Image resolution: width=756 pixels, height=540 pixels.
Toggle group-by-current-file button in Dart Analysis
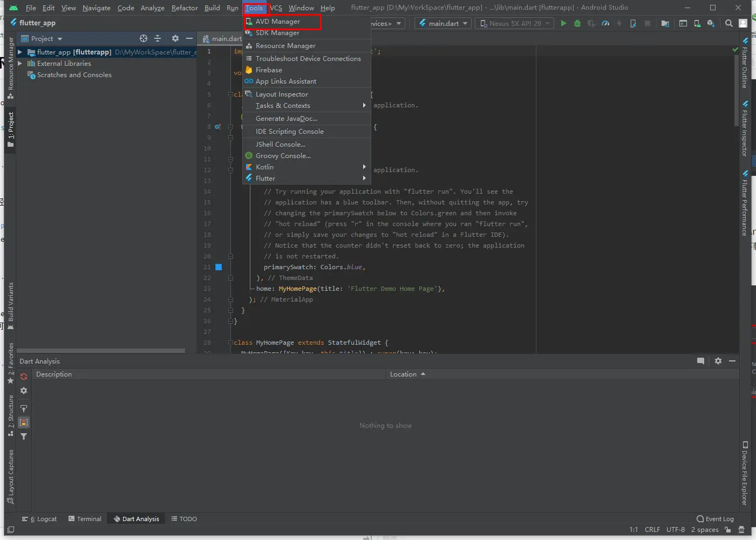pyautogui.click(x=24, y=422)
